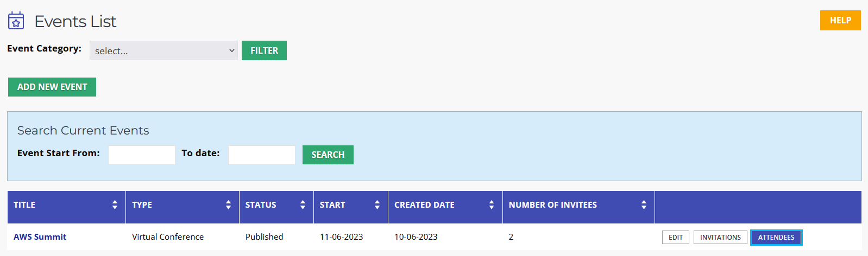Click the Title column header

pos(24,204)
